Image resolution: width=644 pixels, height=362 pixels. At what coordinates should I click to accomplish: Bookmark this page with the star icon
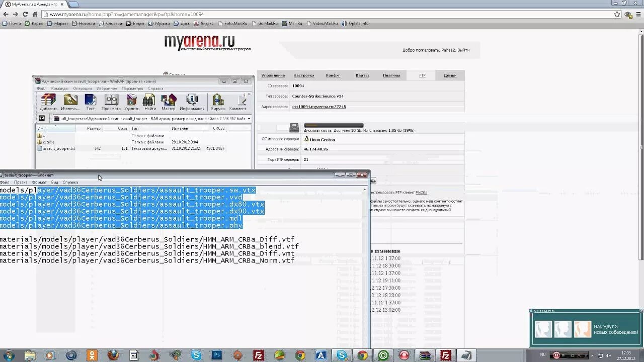[617, 14]
